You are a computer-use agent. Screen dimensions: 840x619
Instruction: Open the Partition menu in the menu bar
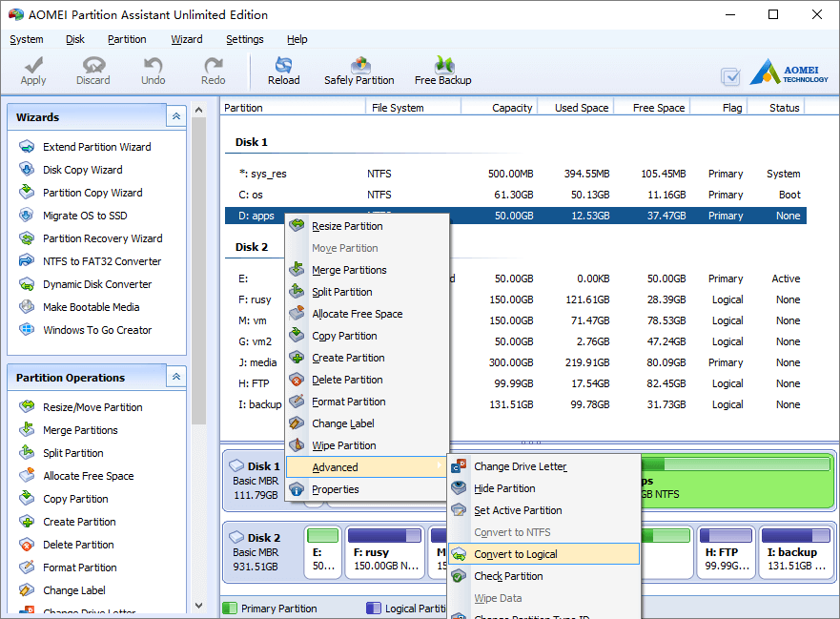[127, 40]
